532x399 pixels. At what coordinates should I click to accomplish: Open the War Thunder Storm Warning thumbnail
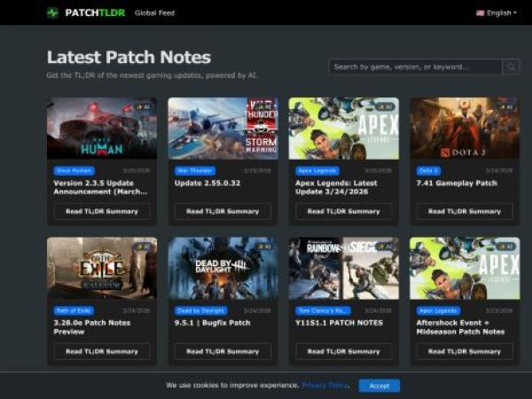(x=223, y=129)
